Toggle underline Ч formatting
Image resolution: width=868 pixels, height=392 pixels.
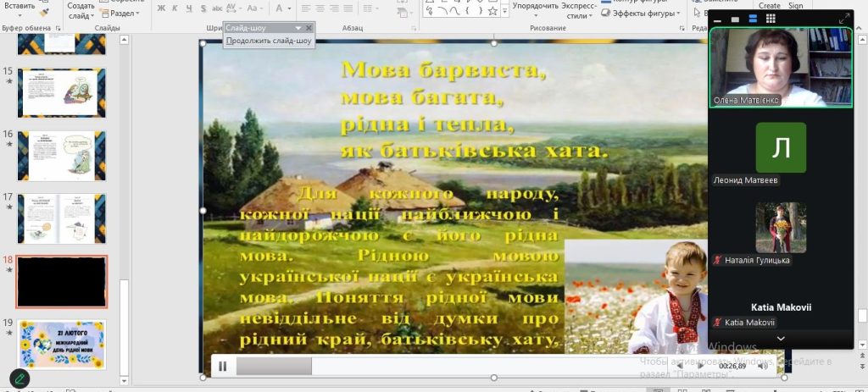pos(189,8)
